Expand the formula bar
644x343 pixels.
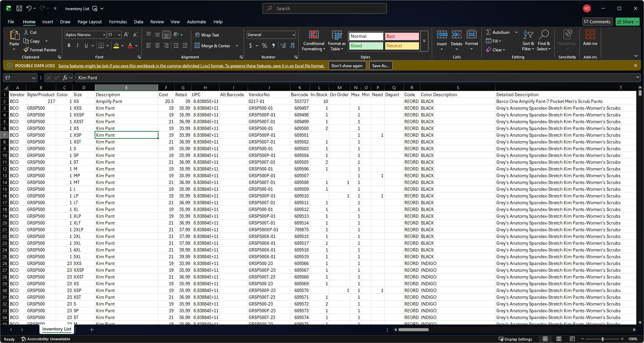(x=638, y=77)
